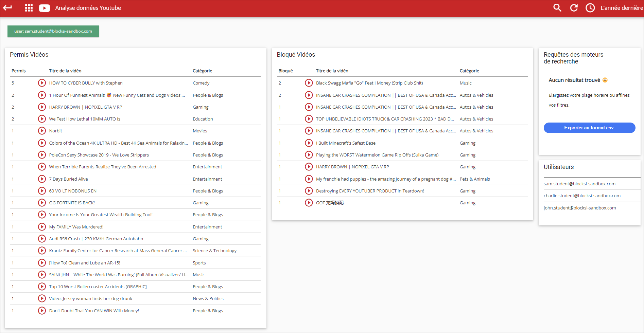The image size is (644, 333).
Task: Play the 1 Hour Of Funniest Animals video
Action: (42, 95)
